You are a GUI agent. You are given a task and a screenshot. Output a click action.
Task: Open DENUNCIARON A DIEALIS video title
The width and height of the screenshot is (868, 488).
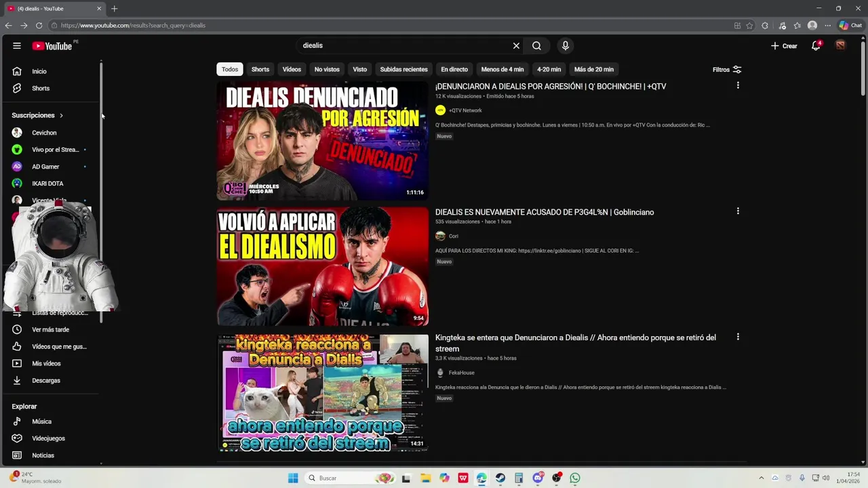(x=551, y=86)
